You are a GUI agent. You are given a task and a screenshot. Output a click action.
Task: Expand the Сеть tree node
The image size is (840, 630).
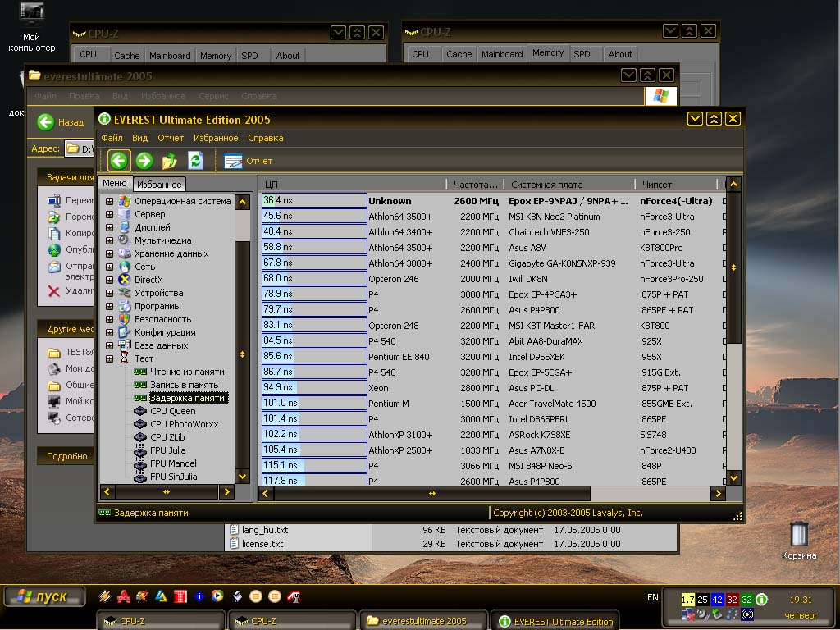(x=109, y=267)
